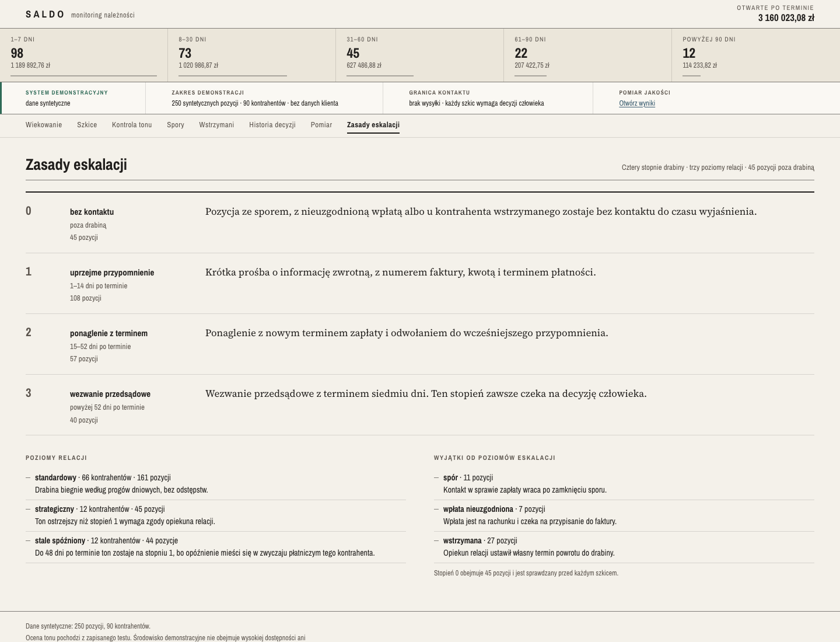The height and width of the screenshot is (642, 840).
Task: Click the header subtitle "monitoring należności"
Action: point(103,15)
